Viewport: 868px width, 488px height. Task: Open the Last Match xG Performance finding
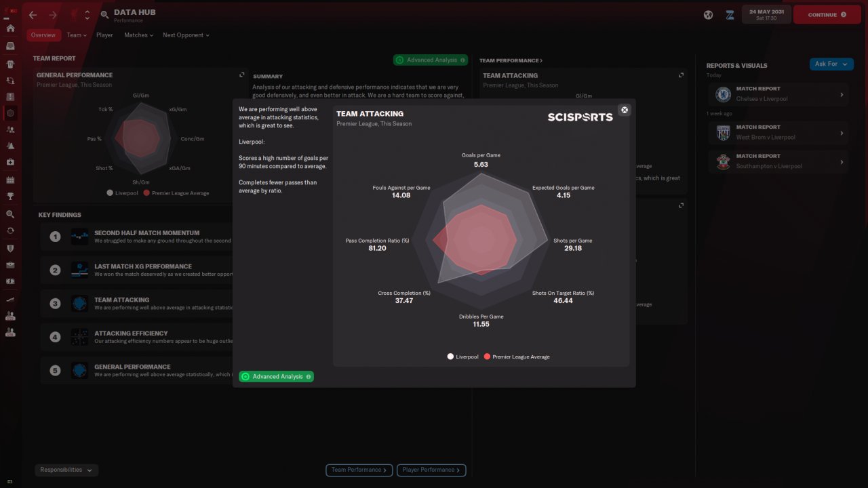[136, 270]
